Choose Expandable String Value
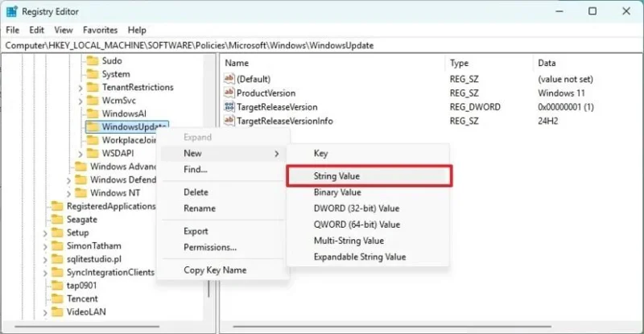This screenshot has height=334, width=644. pyautogui.click(x=368, y=257)
